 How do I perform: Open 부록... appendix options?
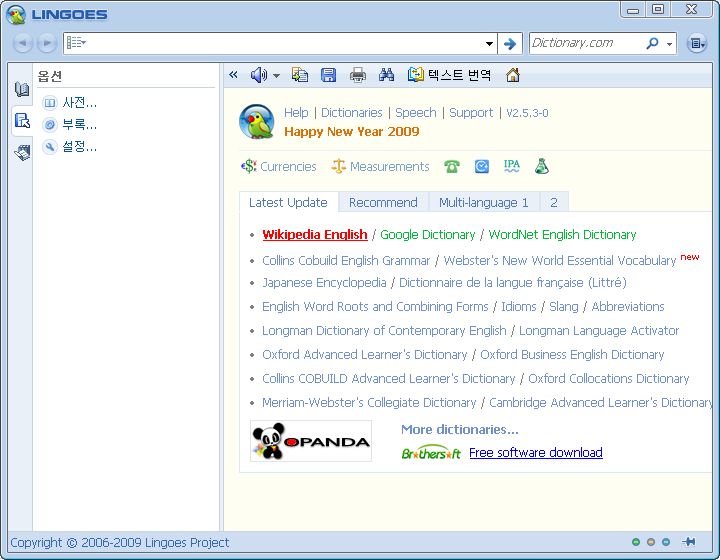pyautogui.click(x=70, y=124)
